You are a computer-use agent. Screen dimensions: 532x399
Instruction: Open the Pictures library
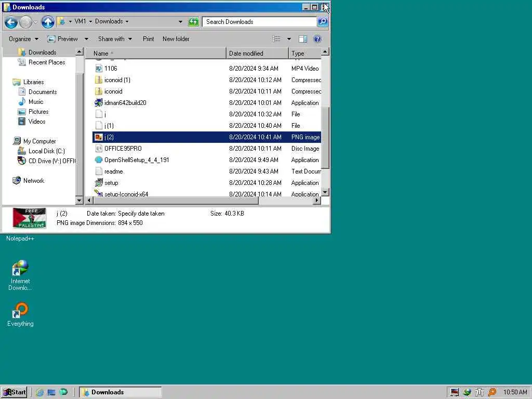coord(38,111)
